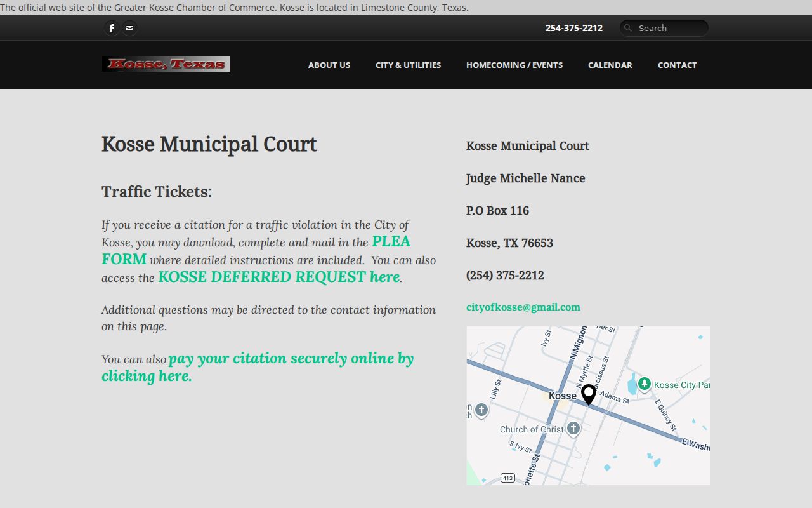Viewport: 812px width, 508px height.
Task: Click the Kosse Municipal Court page heading
Action: (209, 144)
